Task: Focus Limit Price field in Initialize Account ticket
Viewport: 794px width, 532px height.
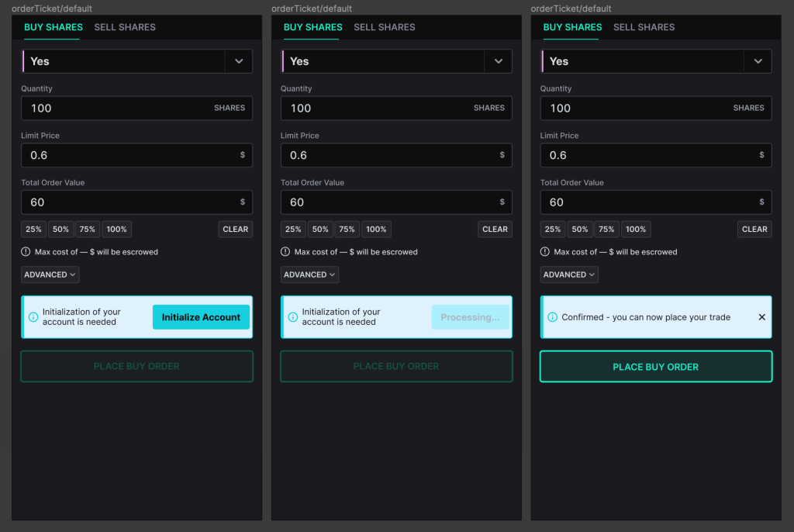Action: tap(136, 155)
